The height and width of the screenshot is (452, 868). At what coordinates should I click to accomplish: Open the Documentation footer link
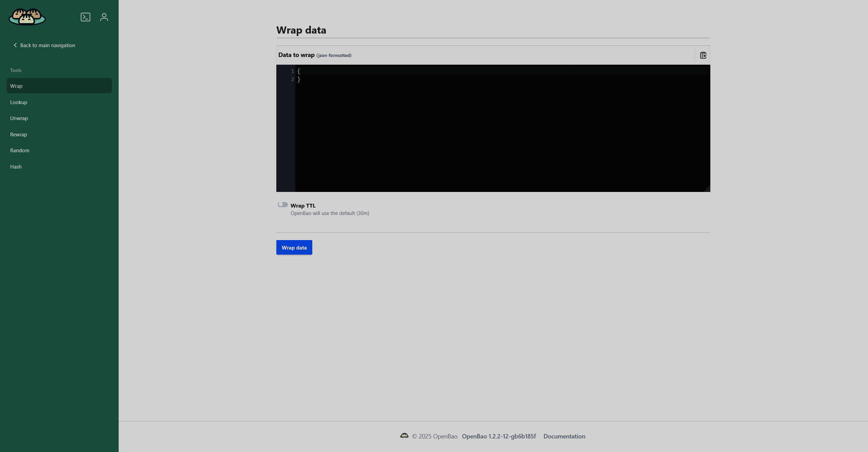pos(564,436)
